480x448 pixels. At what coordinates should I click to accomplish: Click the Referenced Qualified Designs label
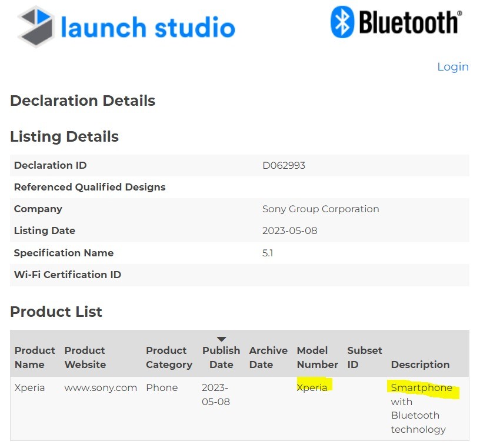pyautogui.click(x=89, y=187)
